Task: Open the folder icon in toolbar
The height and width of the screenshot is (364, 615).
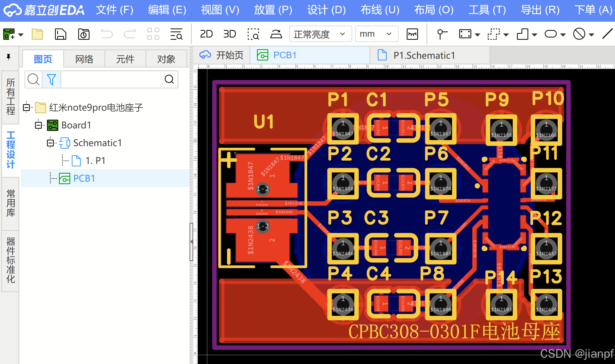Action: [37, 34]
